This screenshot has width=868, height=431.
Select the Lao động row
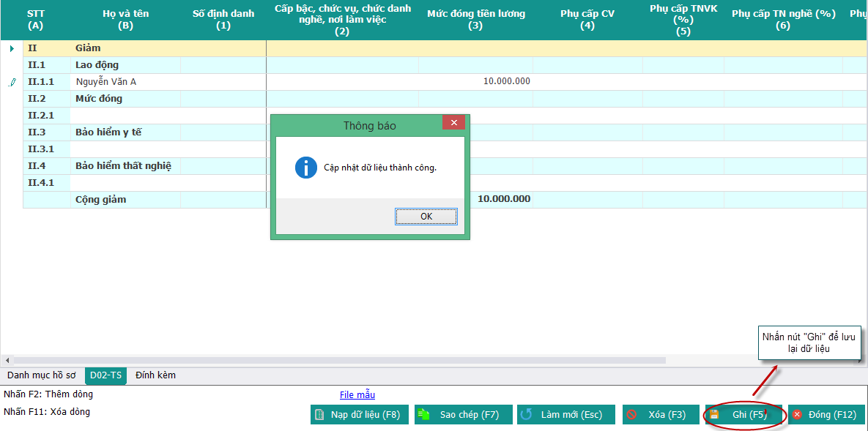pyautogui.click(x=445, y=65)
